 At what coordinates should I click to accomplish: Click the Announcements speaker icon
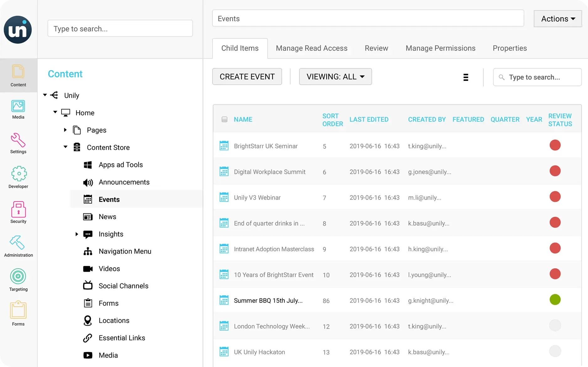(88, 182)
